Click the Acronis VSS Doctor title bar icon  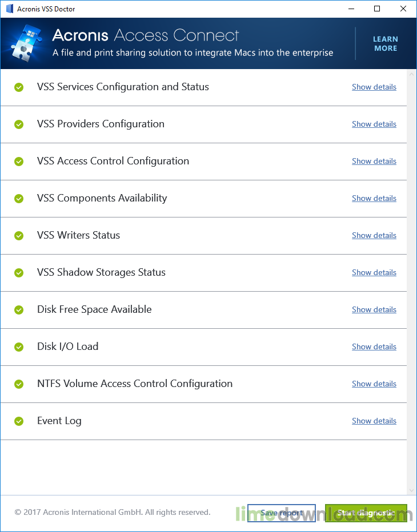9,9
